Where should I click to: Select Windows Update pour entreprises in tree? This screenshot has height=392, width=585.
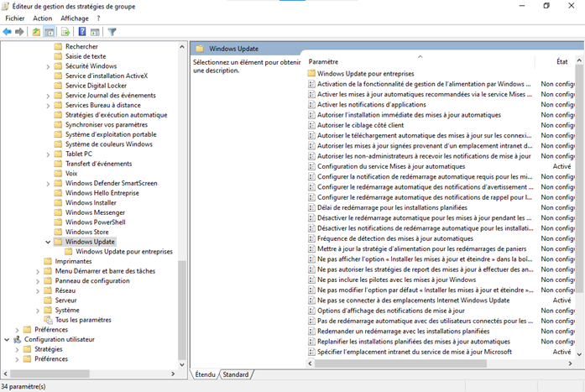[x=124, y=252]
